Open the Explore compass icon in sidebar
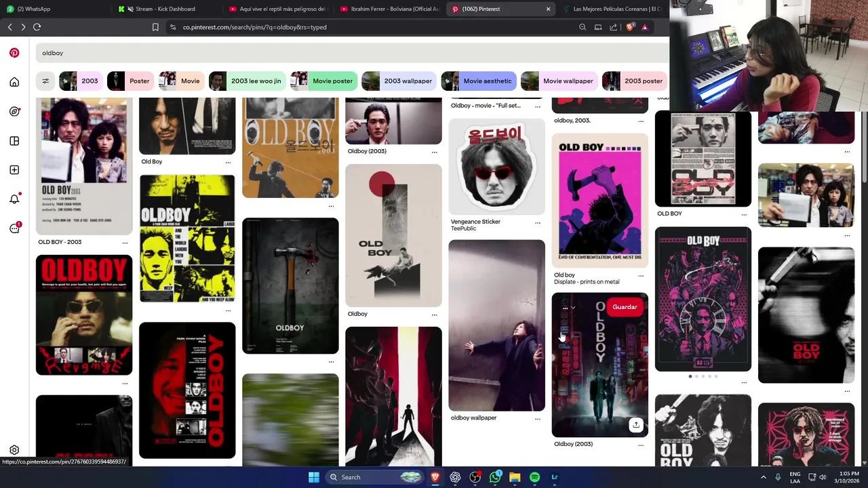Image resolution: width=868 pixels, height=488 pixels. (x=14, y=111)
